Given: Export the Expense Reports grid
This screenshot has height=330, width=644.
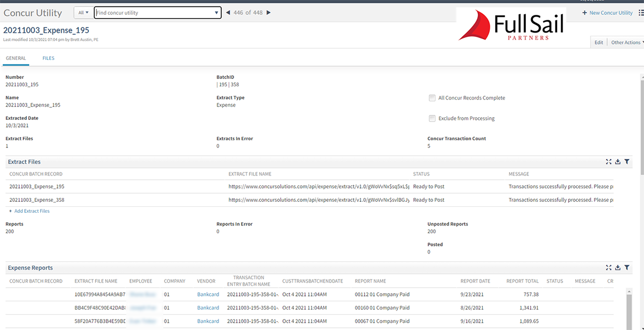Looking at the screenshot, I should click(618, 268).
